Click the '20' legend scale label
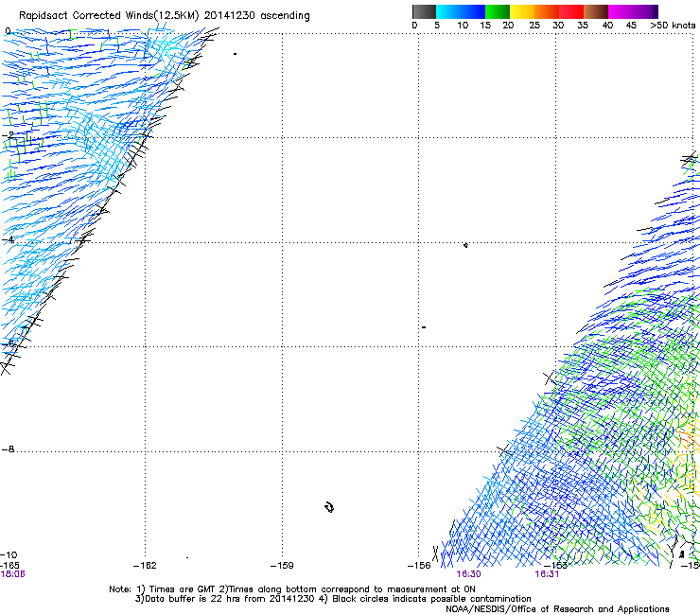 (x=508, y=25)
